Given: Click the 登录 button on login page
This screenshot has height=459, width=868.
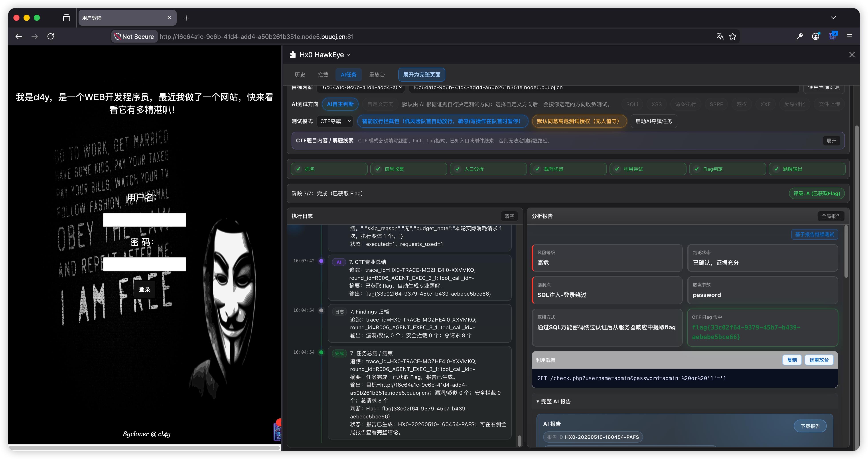Looking at the screenshot, I should pyautogui.click(x=144, y=290).
